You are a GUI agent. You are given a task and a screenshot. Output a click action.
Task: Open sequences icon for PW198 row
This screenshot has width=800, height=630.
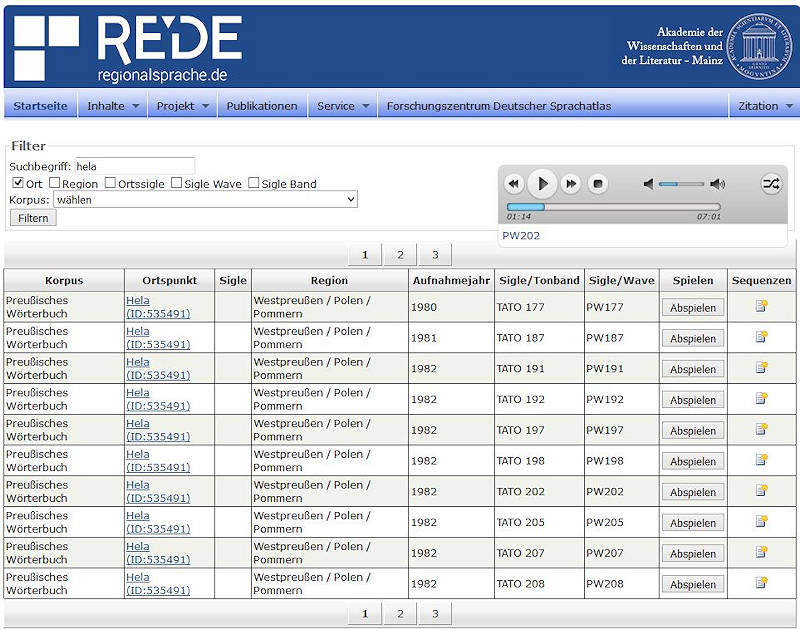[x=761, y=460]
